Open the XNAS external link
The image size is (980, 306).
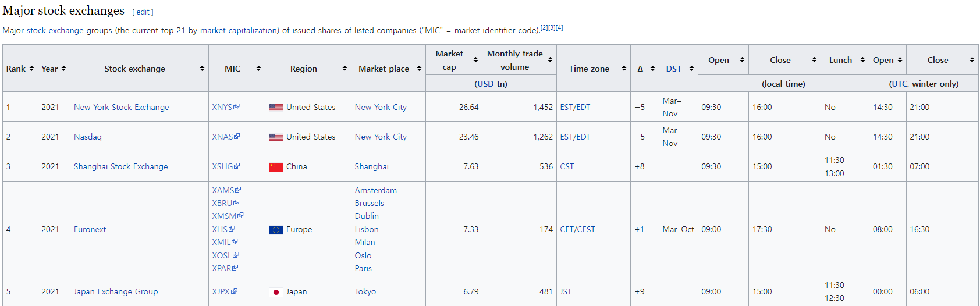pos(226,137)
